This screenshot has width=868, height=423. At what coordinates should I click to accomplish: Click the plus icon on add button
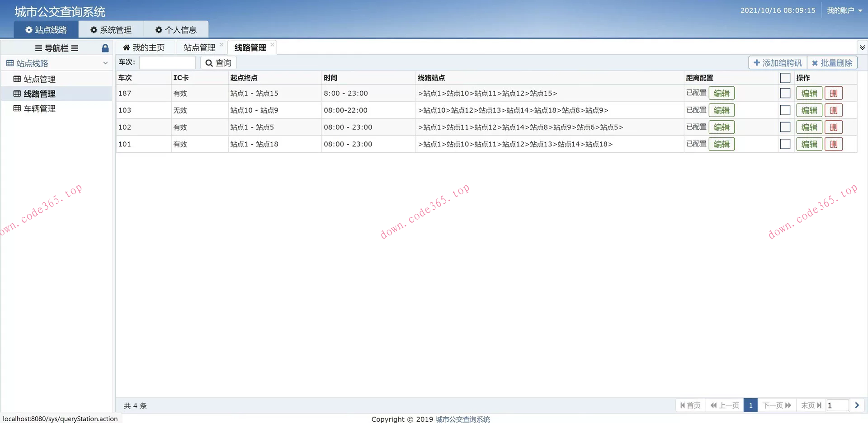(x=757, y=63)
